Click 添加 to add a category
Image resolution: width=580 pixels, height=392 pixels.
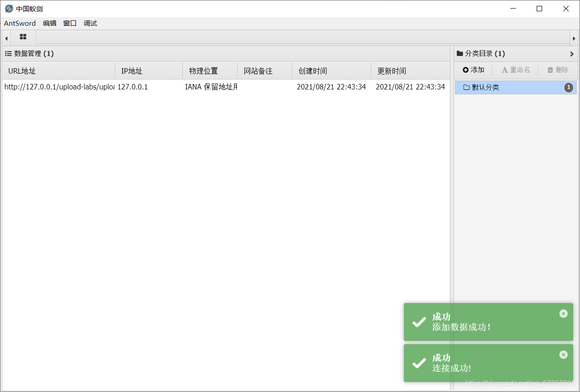[473, 70]
